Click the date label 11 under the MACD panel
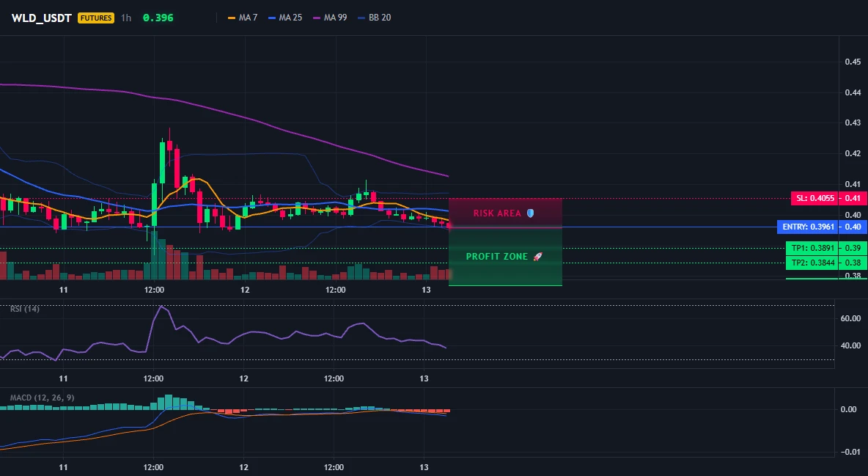This screenshot has width=868, height=476. coord(64,468)
